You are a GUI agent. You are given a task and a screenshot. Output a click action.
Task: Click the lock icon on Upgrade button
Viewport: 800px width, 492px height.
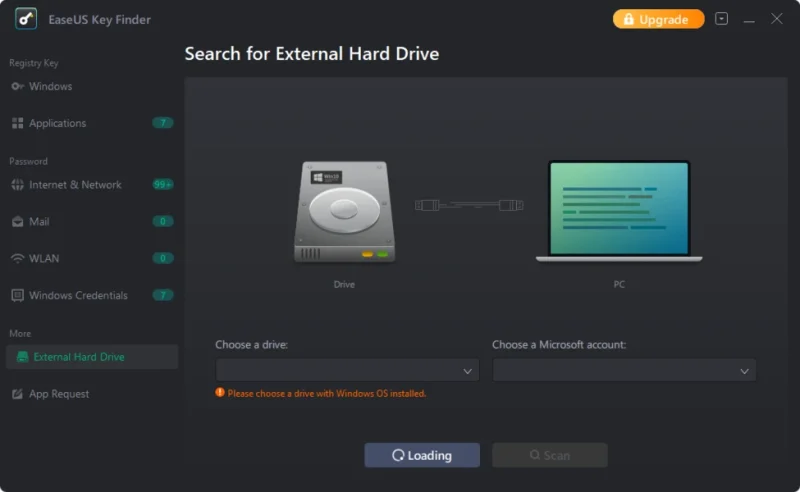(x=629, y=19)
